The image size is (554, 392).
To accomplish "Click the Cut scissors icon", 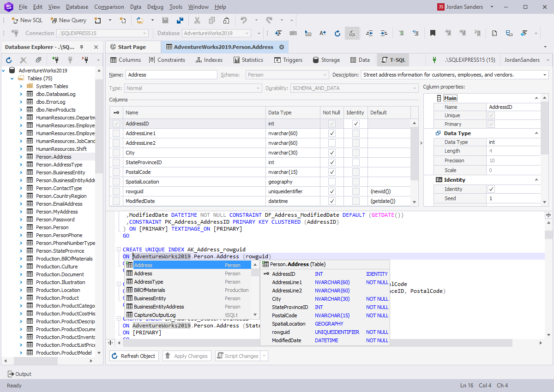I will pyautogui.click(x=197, y=20).
